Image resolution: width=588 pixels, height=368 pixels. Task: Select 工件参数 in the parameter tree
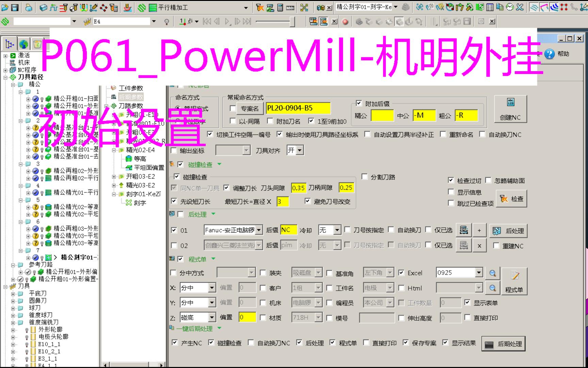click(131, 88)
